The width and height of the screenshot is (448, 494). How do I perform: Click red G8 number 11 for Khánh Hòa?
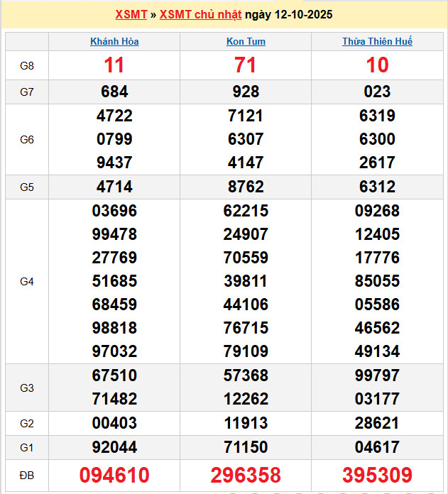coord(114,65)
